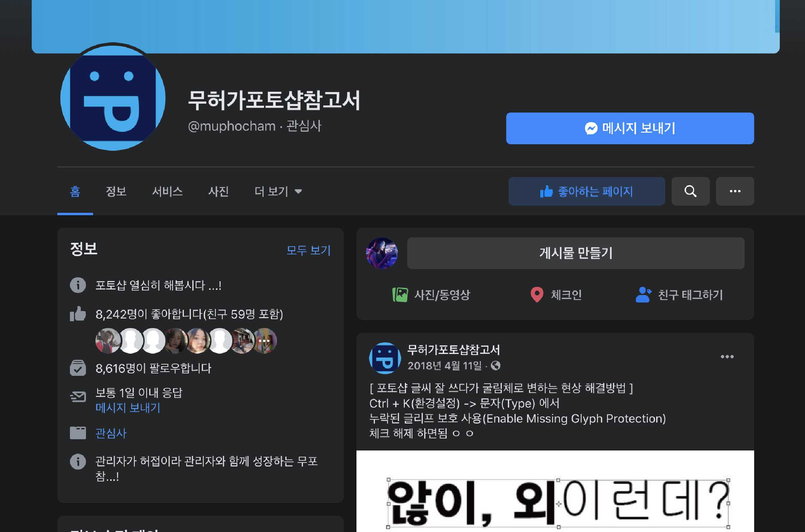Switch to the 정보 tab

[x=116, y=191]
